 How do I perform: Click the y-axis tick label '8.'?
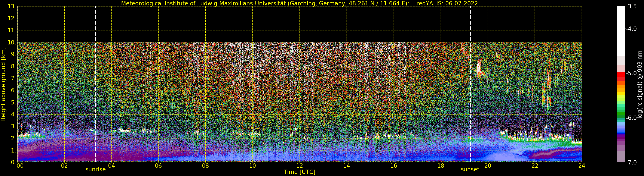pos(13,66)
